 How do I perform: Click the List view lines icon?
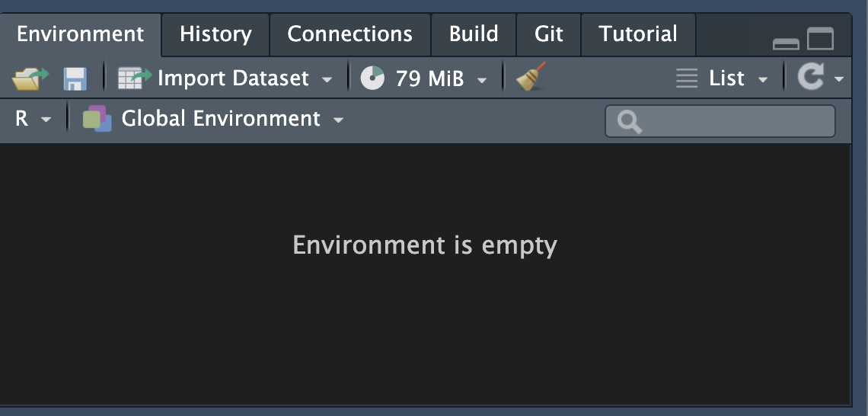(x=687, y=78)
